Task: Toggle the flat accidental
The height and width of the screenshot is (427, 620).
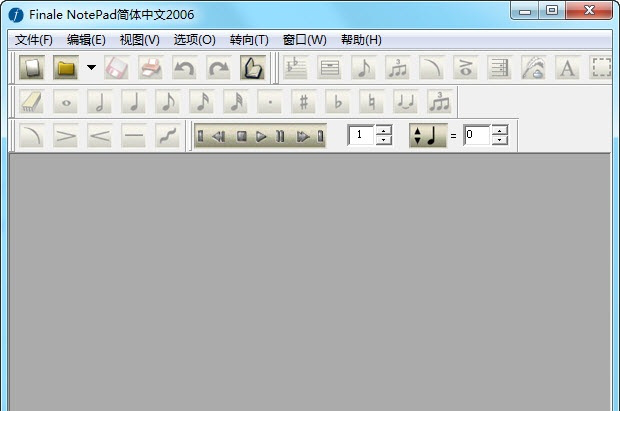Action: (x=338, y=102)
